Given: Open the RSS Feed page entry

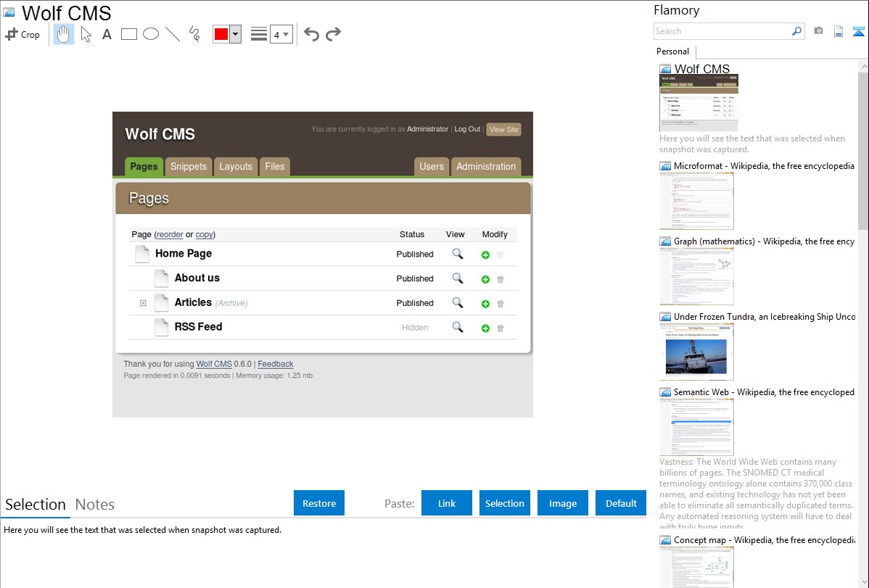Looking at the screenshot, I should [x=198, y=326].
